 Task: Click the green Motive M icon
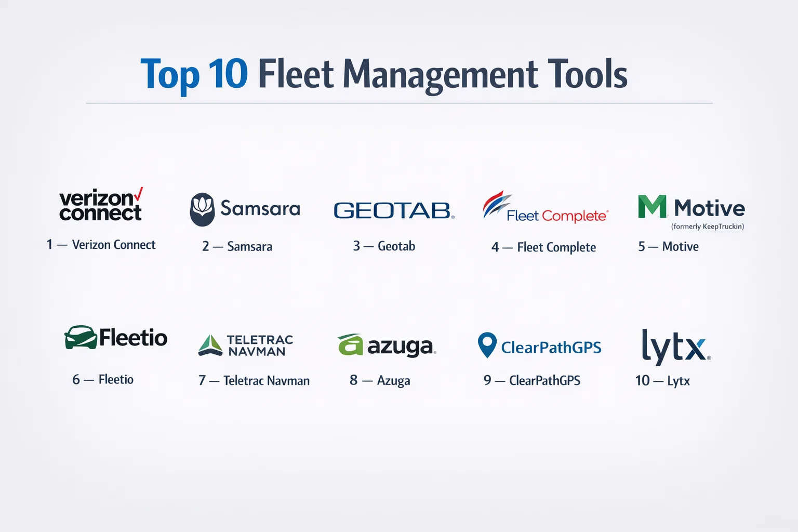click(x=652, y=207)
